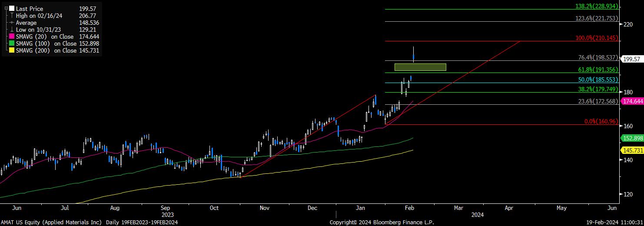644x226 pixels.
Task: Click the legend value 206.77
Action: coord(87,16)
